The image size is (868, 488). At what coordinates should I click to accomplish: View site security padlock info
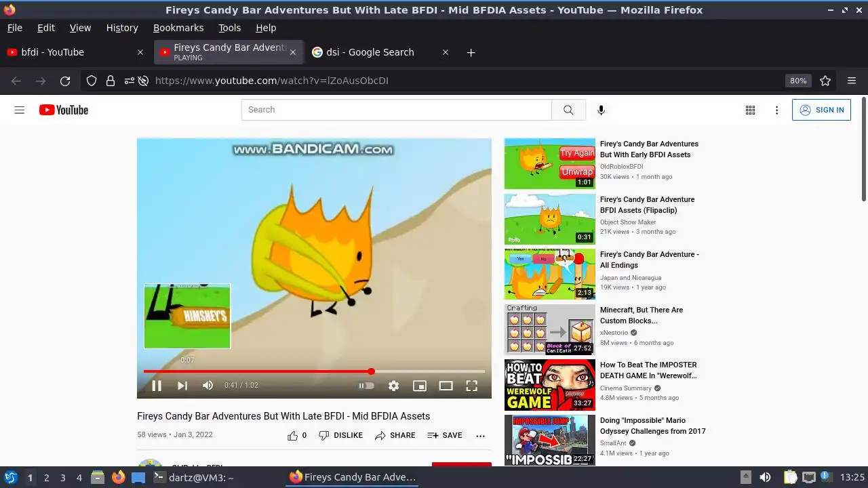110,81
